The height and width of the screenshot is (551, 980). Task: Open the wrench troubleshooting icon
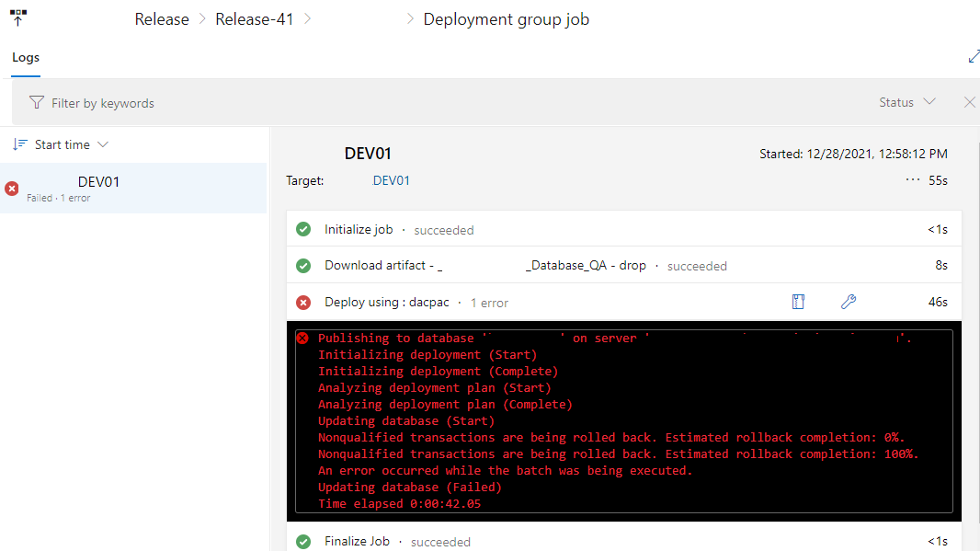[848, 301]
